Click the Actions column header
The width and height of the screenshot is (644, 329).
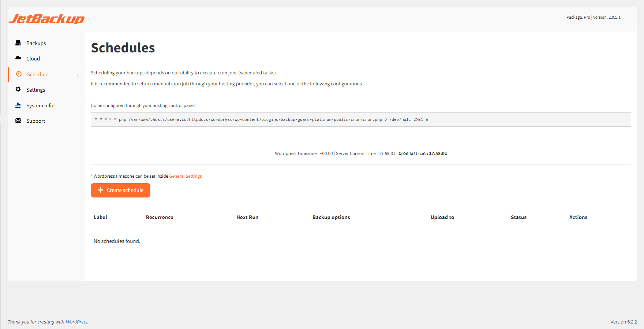coord(578,217)
